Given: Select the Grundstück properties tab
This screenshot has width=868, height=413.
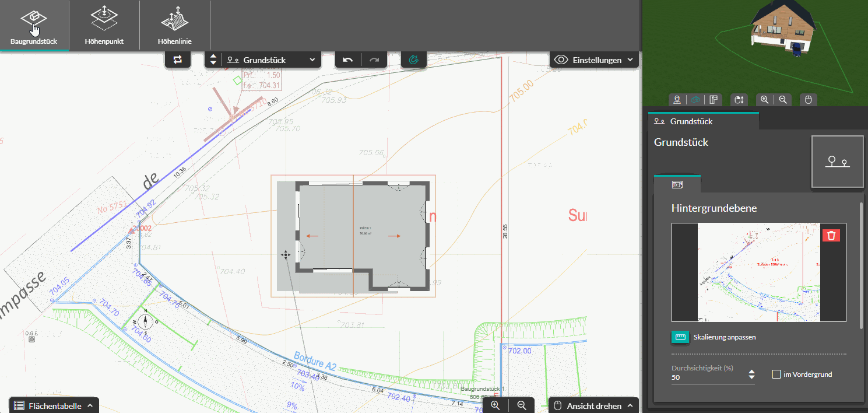Looking at the screenshot, I should [x=704, y=121].
